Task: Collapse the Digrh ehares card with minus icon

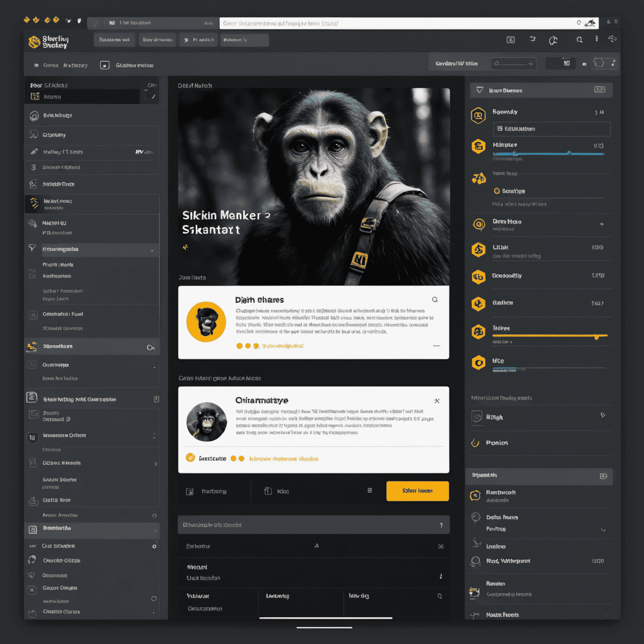Action: 436,346
